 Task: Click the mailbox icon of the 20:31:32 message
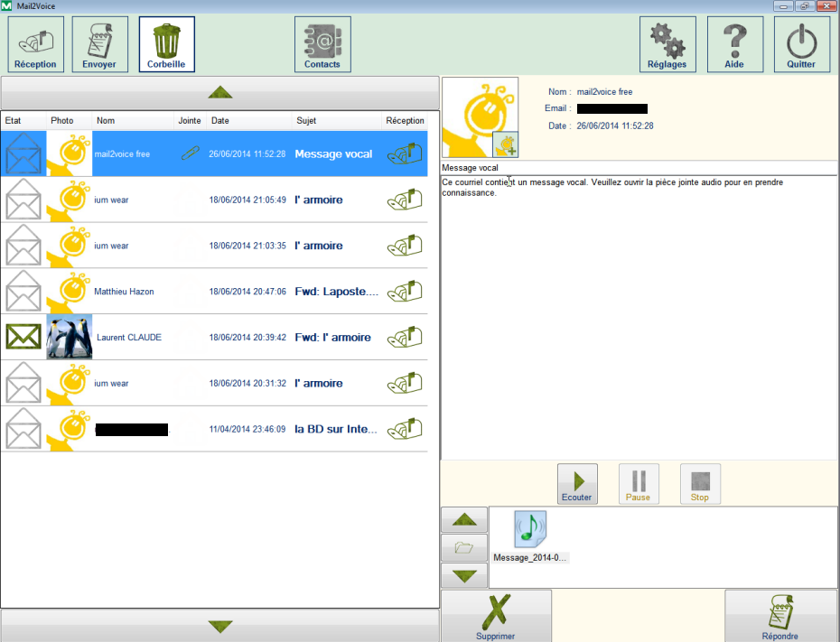tap(405, 384)
